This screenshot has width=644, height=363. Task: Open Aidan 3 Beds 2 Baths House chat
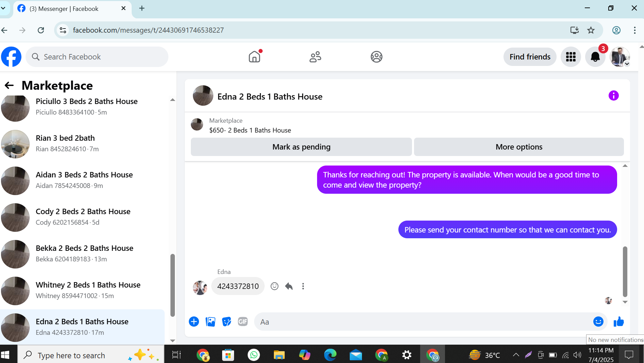[x=82, y=180]
